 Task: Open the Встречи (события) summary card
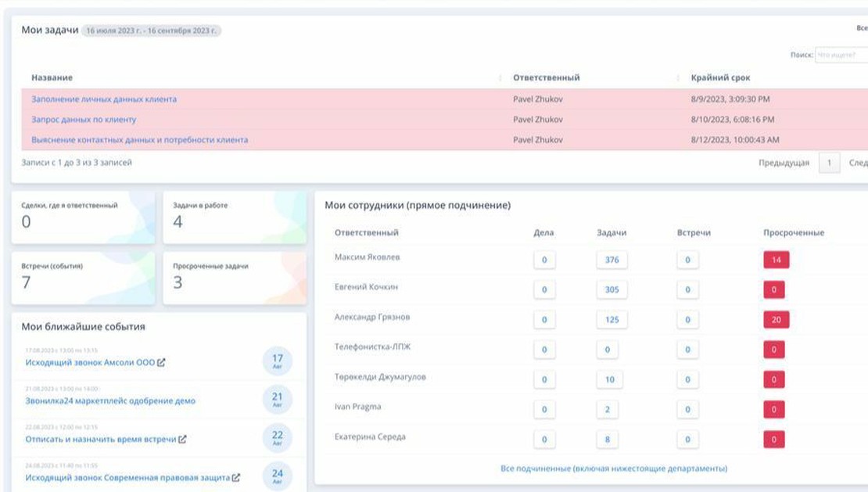(x=83, y=278)
